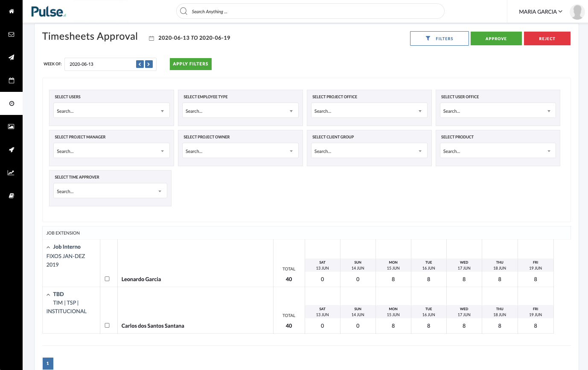Viewport: 588px width, 370px height.
Task: Check the box for Leonardo Garcia
Action: tap(107, 279)
